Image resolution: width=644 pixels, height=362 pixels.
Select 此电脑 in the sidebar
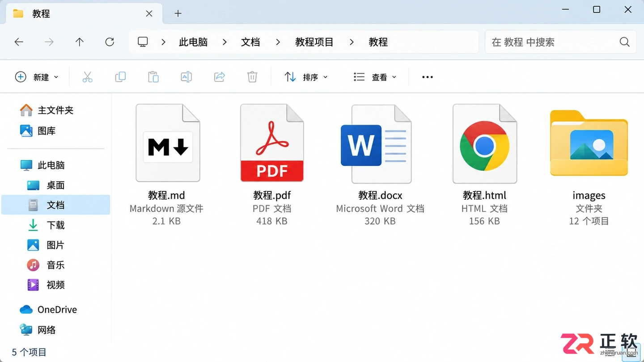pos(42,165)
